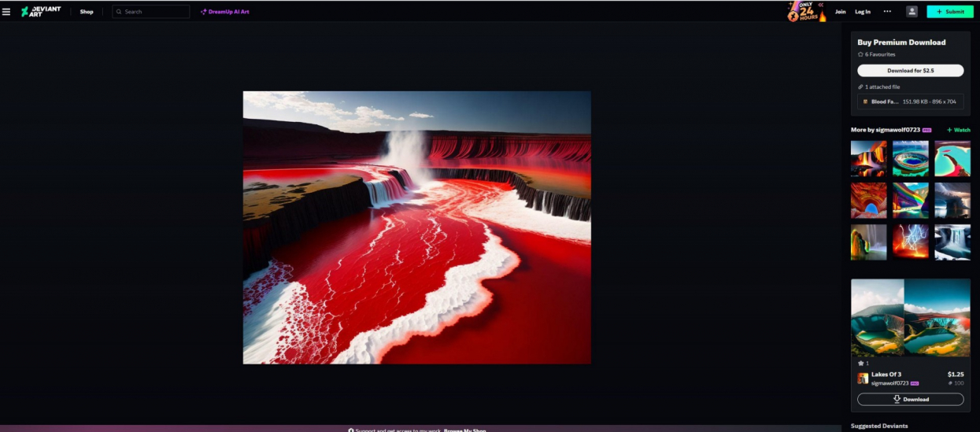
Task: Open the three-dots more options menu
Action: 887,12
